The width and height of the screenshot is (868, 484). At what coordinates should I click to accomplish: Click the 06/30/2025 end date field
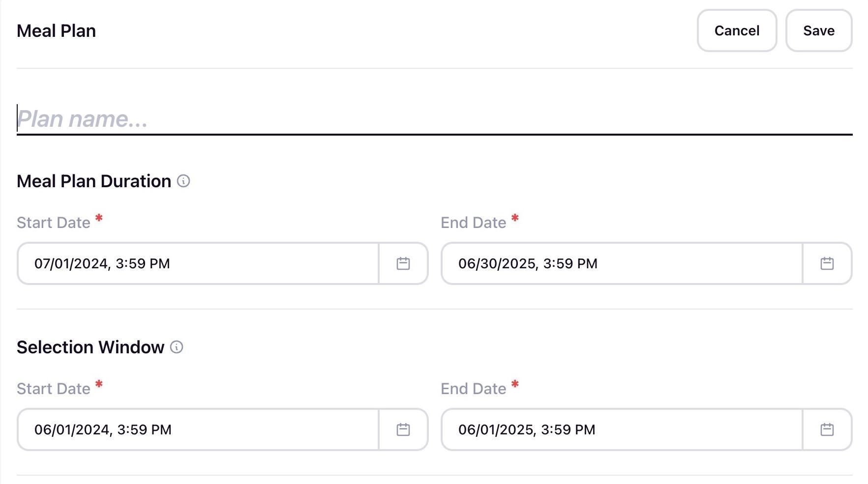(621, 263)
